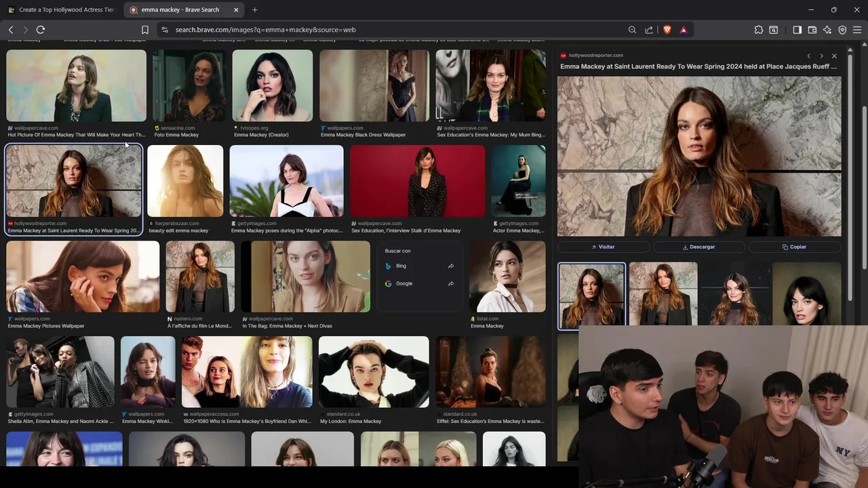Screen dimensions: 868x488
Task: Go back to previous page
Action: point(11,30)
